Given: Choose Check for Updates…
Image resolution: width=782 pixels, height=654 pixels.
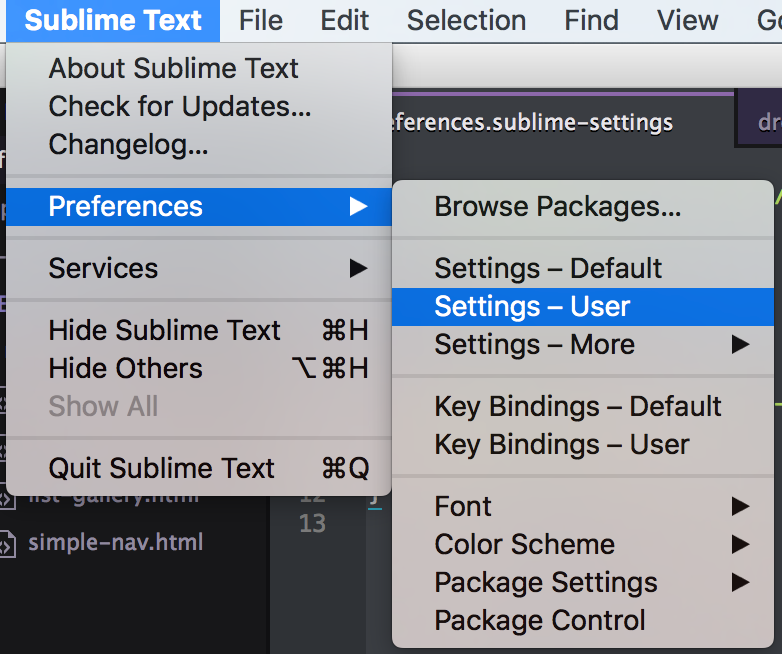Looking at the screenshot, I should pos(180,107).
